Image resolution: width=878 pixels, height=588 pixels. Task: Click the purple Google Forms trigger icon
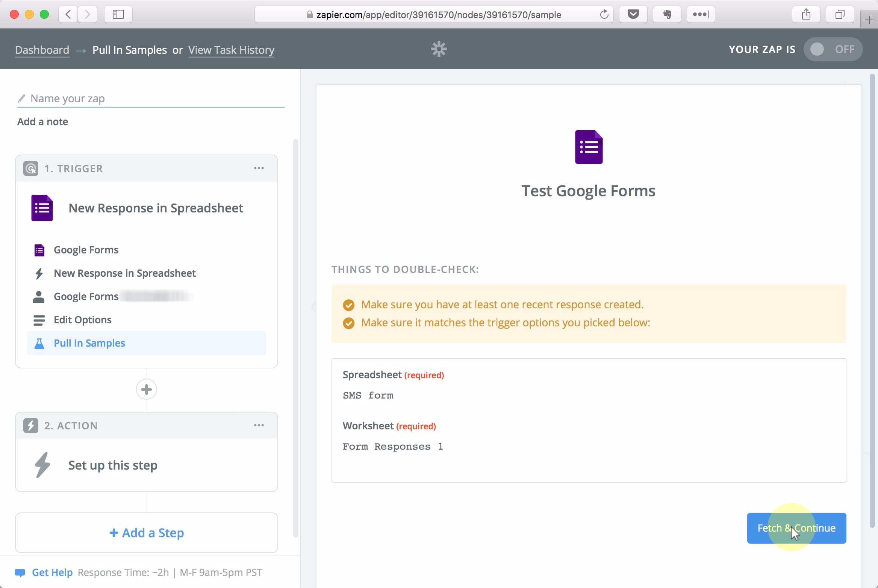(x=42, y=208)
